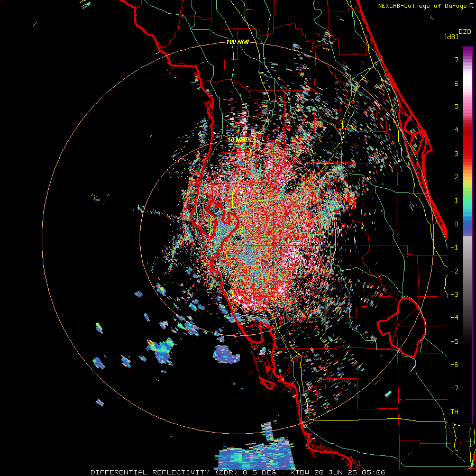The height and width of the screenshot is (476, 476).
Task: Click the -7 value on the scale
Action: [454, 388]
